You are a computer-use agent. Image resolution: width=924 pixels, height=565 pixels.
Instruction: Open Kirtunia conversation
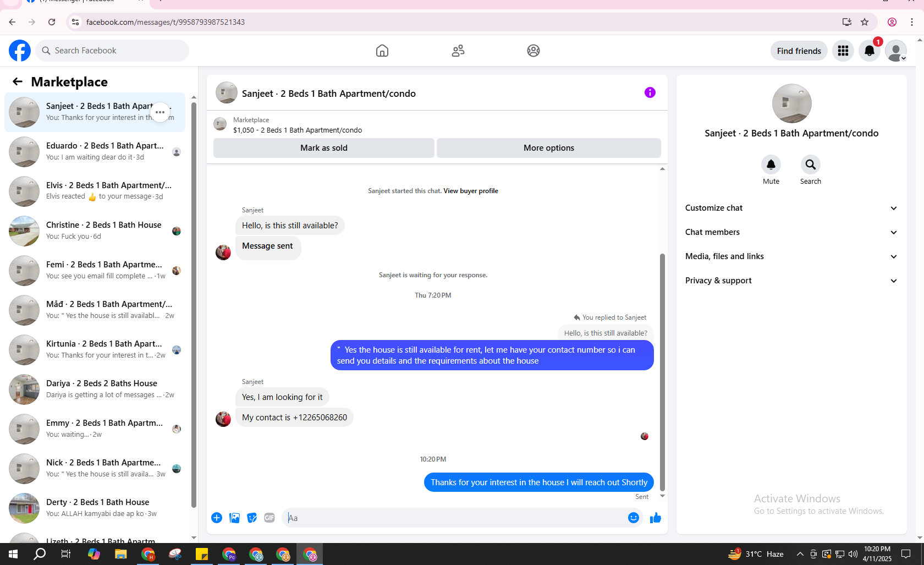click(95, 350)
